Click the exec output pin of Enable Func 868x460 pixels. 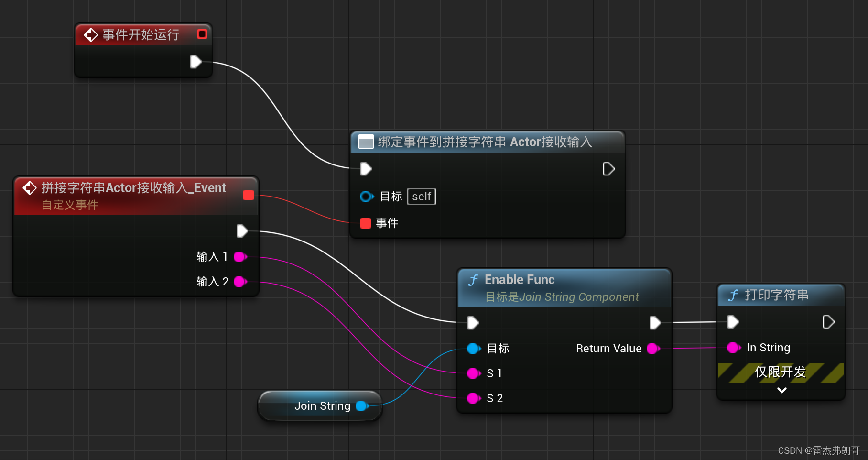(x=655, y=323)
